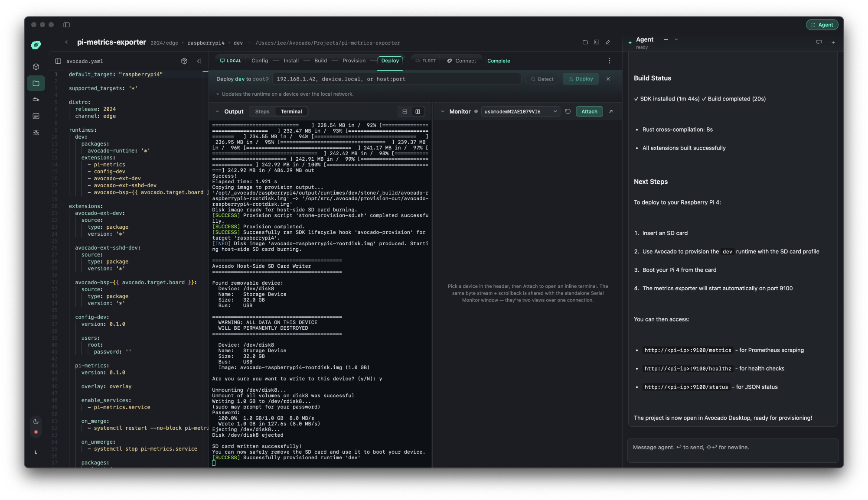Open the usbmodemM2AE1079VI6 device dropdown

[520, 111]
